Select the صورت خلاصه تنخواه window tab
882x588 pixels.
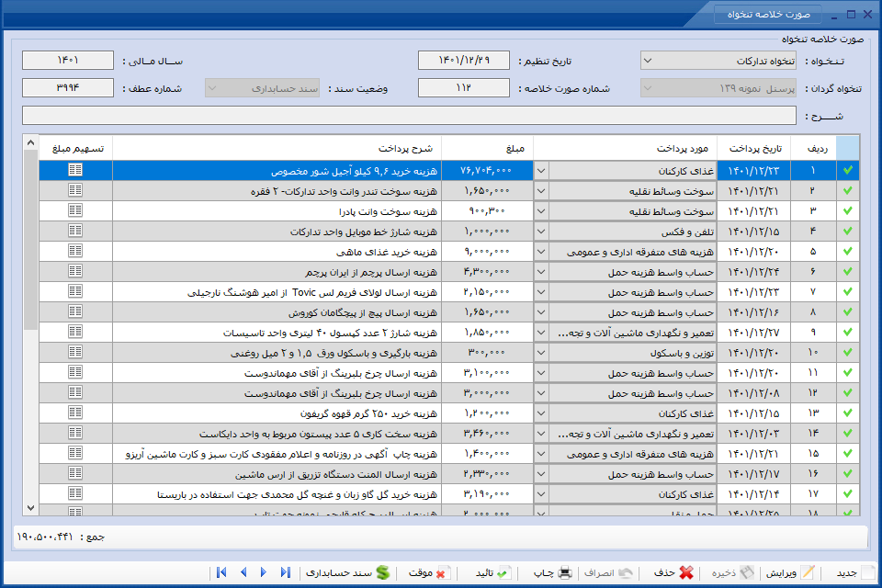click(768, 14)
